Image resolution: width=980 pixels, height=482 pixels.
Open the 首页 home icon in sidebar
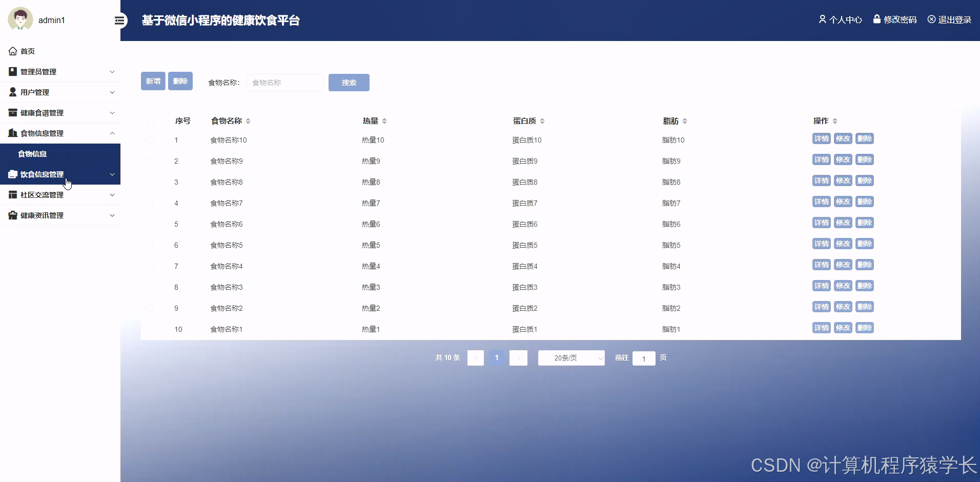pos(12,51)
